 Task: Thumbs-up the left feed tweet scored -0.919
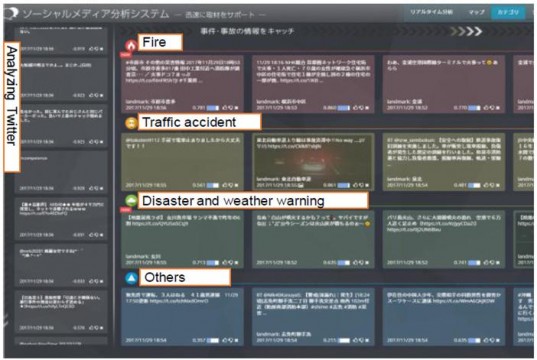point(91,49)
